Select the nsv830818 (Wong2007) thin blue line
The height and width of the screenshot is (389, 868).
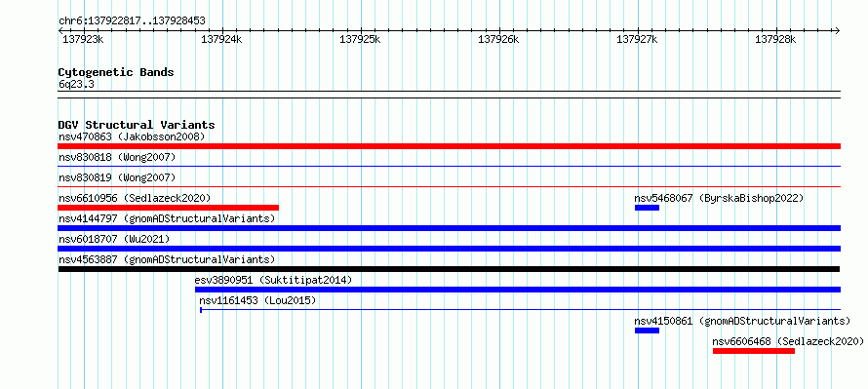pos(449,166)
